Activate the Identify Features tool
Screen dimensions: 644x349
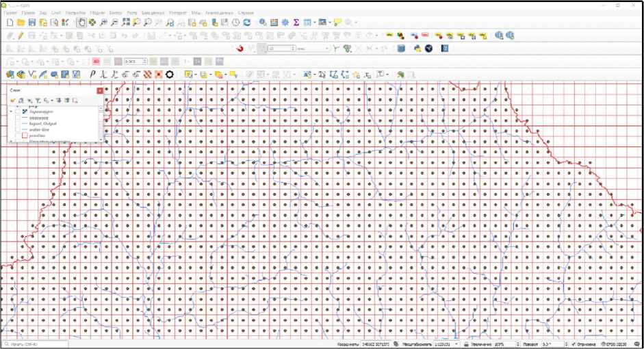263,23
